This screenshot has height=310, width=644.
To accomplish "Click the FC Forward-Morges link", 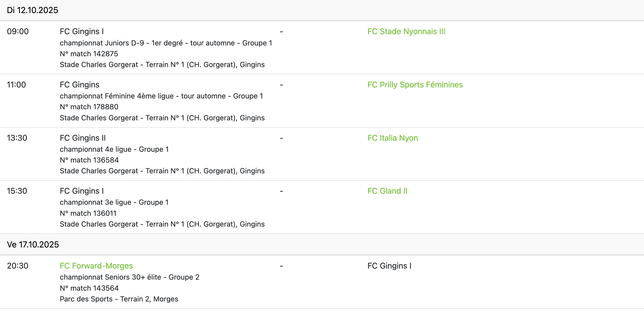I will 96,266.
